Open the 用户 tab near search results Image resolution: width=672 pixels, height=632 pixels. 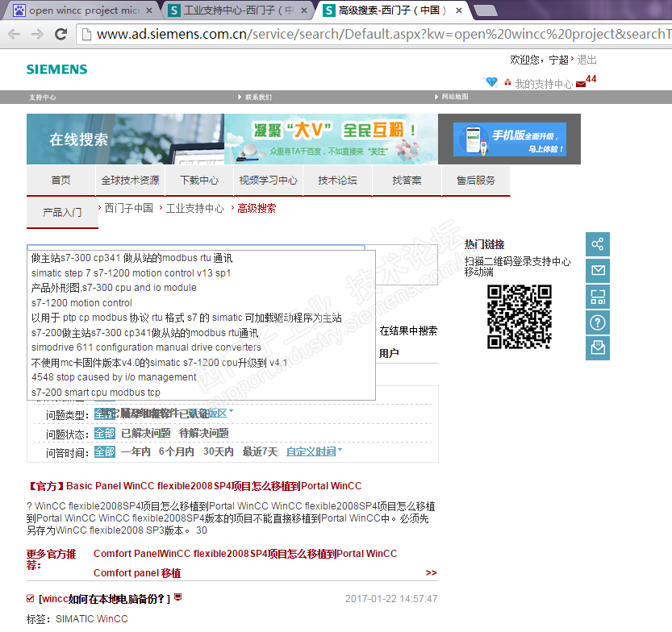tap(389, 353)
